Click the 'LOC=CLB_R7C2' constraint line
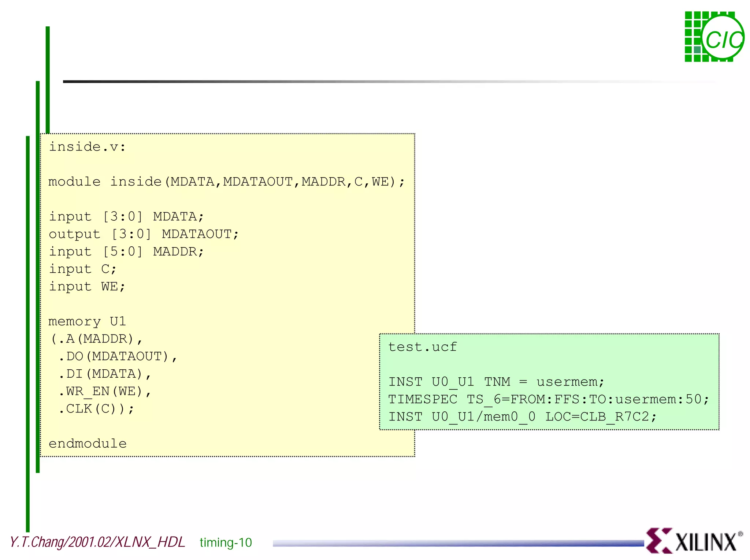The image size is (750, 560). tap(523, 417)
